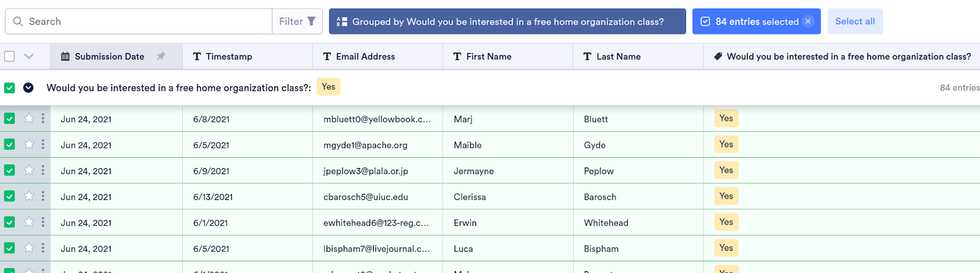This screenshot has width=980, height=273.
Task: Click the Grouped by button
Action: pos(507,21)
